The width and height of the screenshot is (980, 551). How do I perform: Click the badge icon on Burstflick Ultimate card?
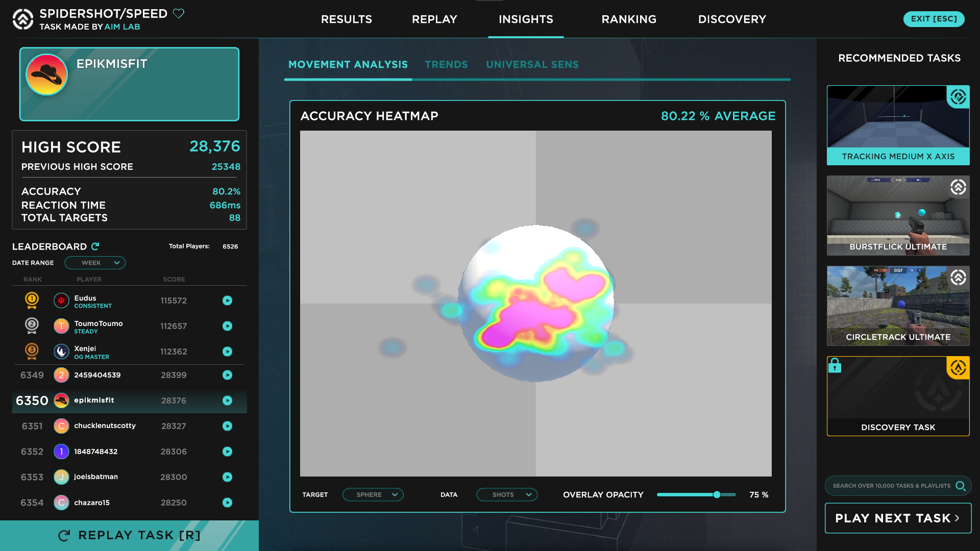[958, 187]
